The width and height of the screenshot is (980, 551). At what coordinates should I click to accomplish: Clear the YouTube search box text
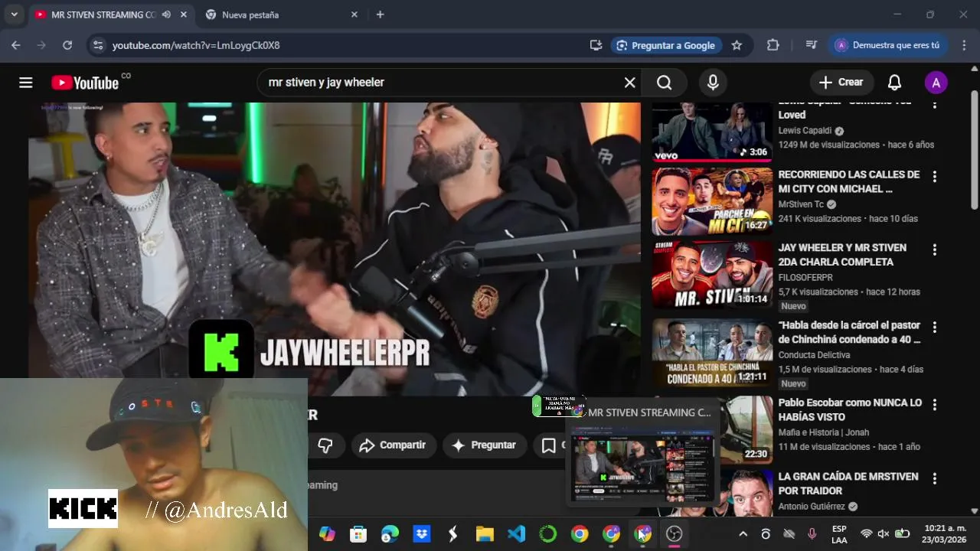tap(629, 83)
